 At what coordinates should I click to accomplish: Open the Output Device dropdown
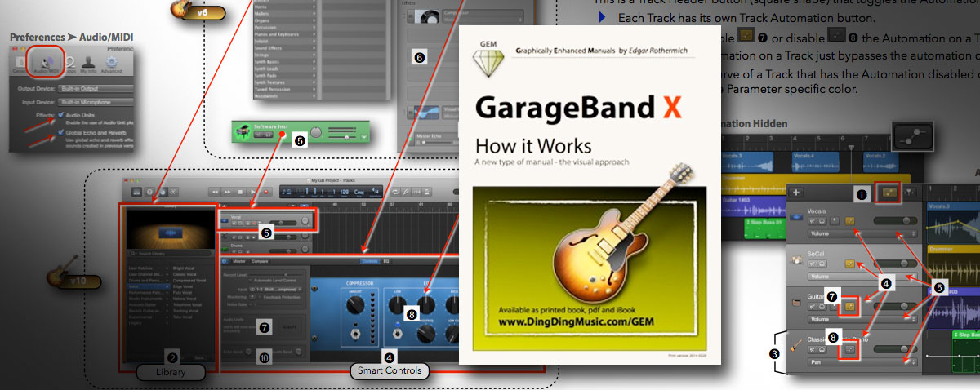tap(96, 88)
